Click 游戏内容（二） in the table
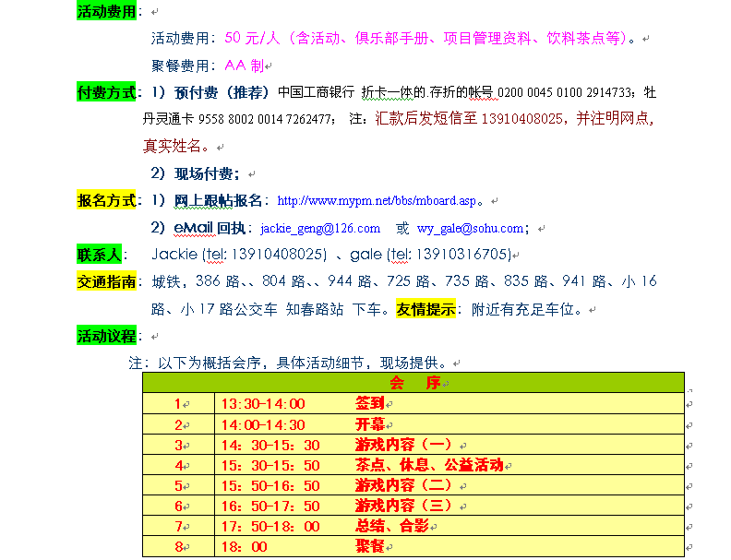Image resolution: width=731 pixels, height=560 pixels. (403, 485)
